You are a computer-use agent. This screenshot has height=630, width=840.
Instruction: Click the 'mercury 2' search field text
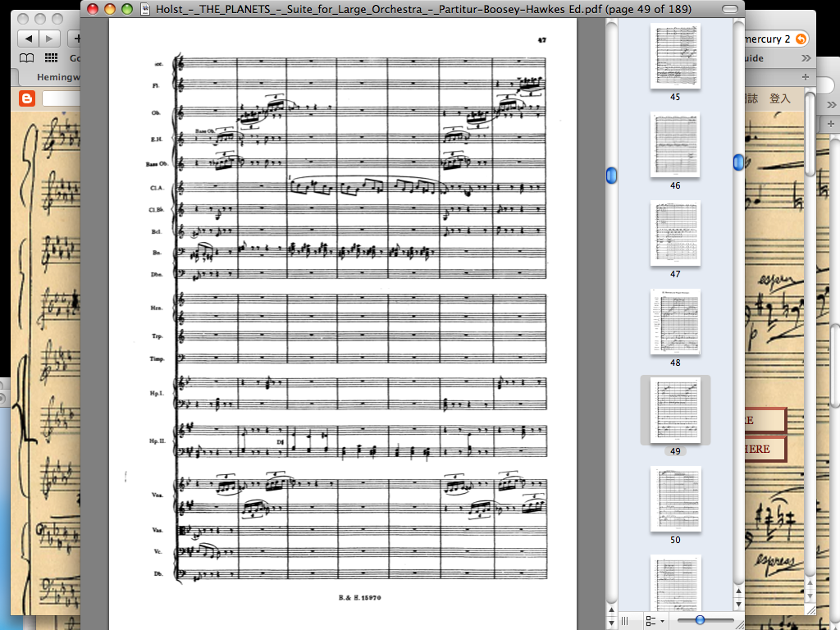click(x=767, y=39)
